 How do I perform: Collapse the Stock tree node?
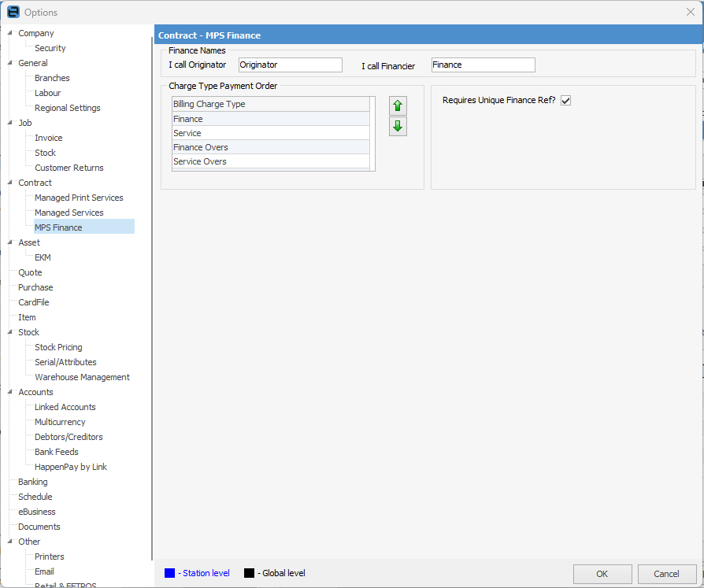(x=10, y=332)
